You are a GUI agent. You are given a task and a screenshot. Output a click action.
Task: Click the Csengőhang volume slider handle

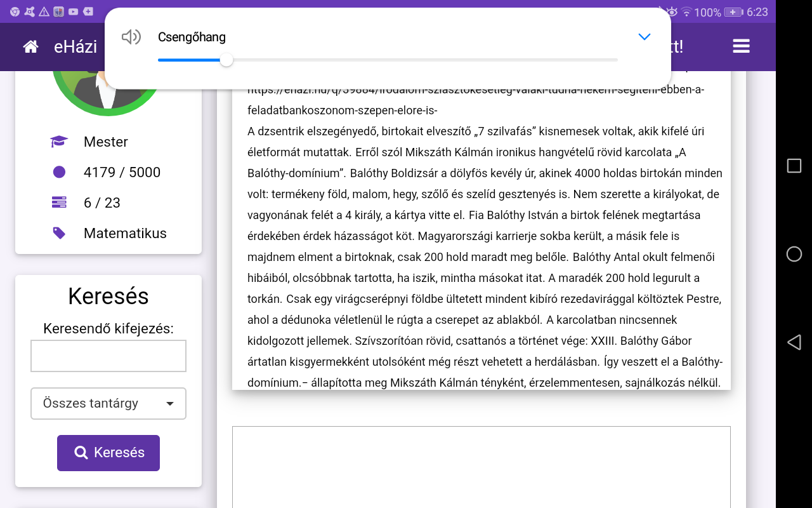coord(226,60)
